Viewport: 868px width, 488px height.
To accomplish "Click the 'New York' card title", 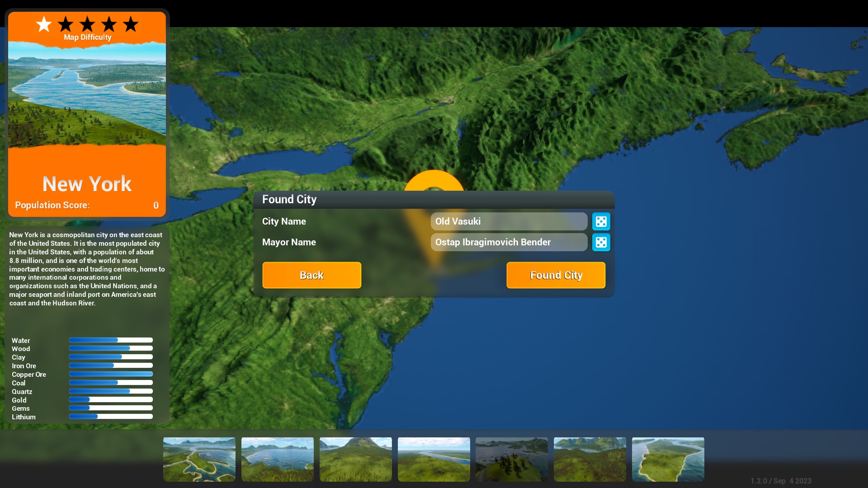I will (87, 184).
